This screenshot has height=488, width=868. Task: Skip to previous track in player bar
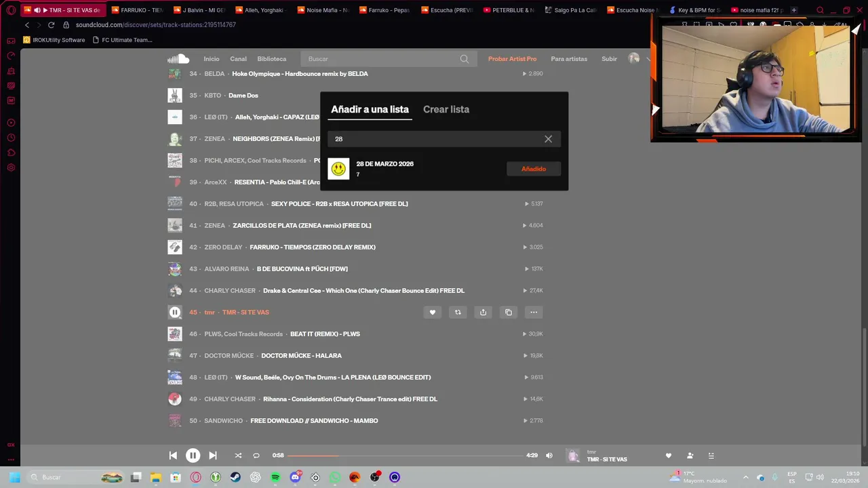point(173,455)
